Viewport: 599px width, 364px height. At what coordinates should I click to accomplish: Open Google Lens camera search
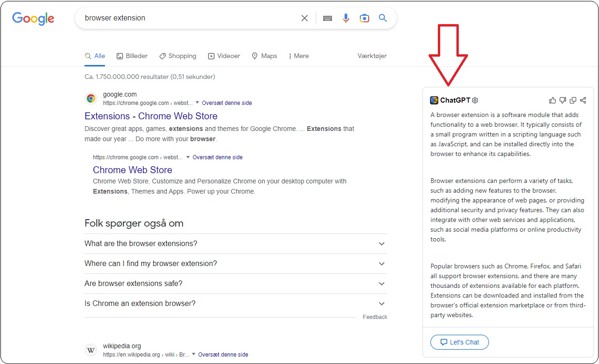click(x=364, y=18)
